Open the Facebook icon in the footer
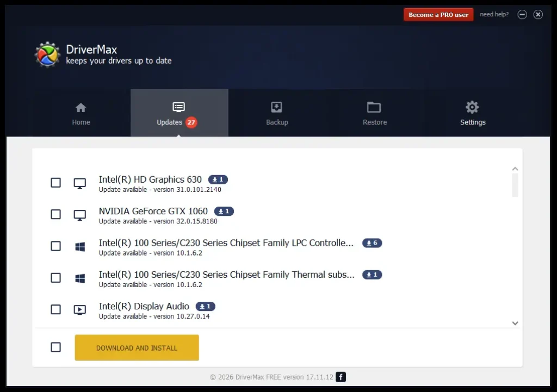557x392 pixels. (341, 377)
